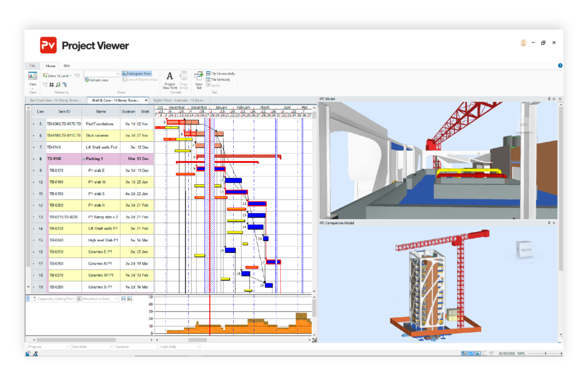Toggle Histogram View
The width and height of the screenshot is (588, 386).
(137, 73)
